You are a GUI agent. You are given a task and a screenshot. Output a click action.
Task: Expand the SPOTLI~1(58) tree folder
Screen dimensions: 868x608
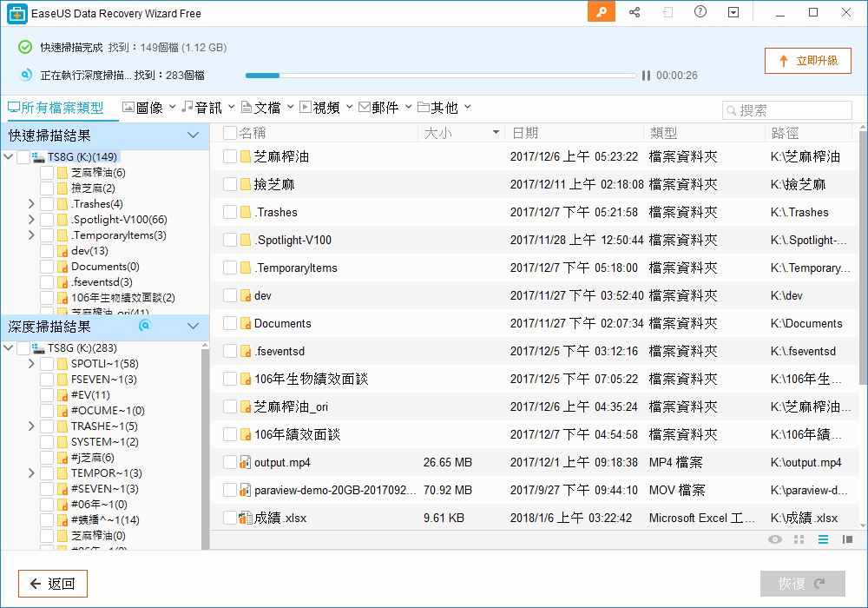pyautogui.click(x=31, y=364)
